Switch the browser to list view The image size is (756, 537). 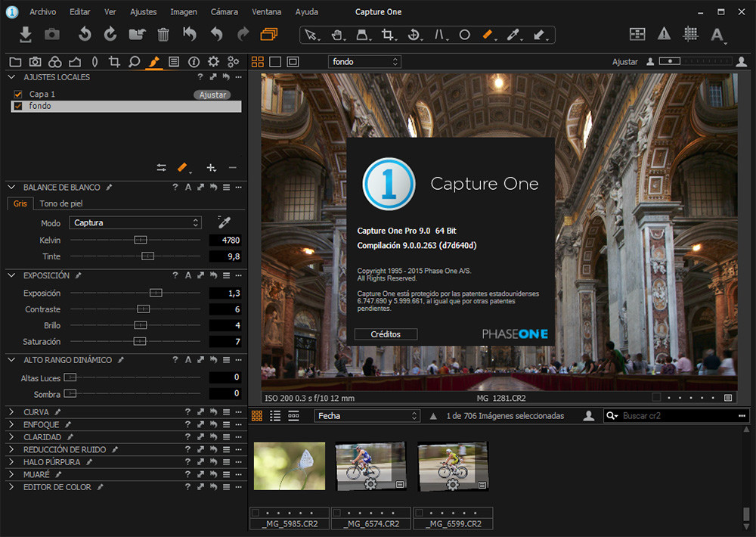[x=275, y=415]
